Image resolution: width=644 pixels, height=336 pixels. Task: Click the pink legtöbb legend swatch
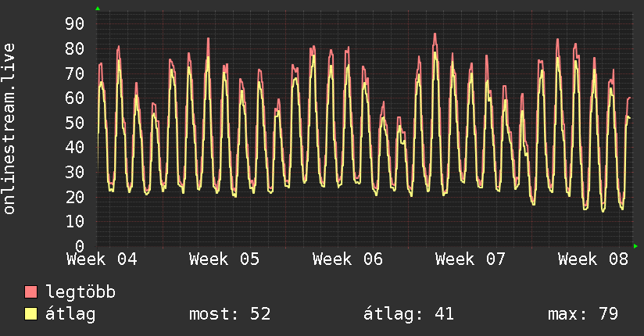[x=30, y=291]
